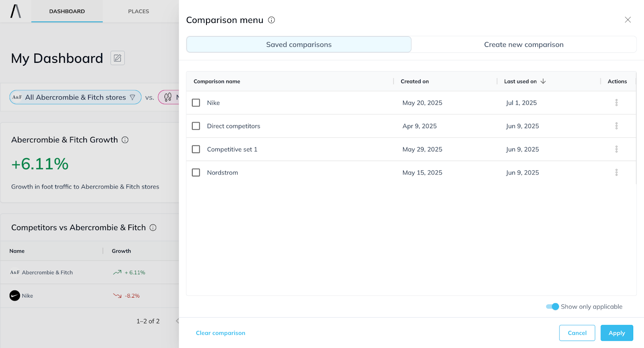
Task: Mark the Nordstrom comparison checkbox
Action: tap(196, 172)
